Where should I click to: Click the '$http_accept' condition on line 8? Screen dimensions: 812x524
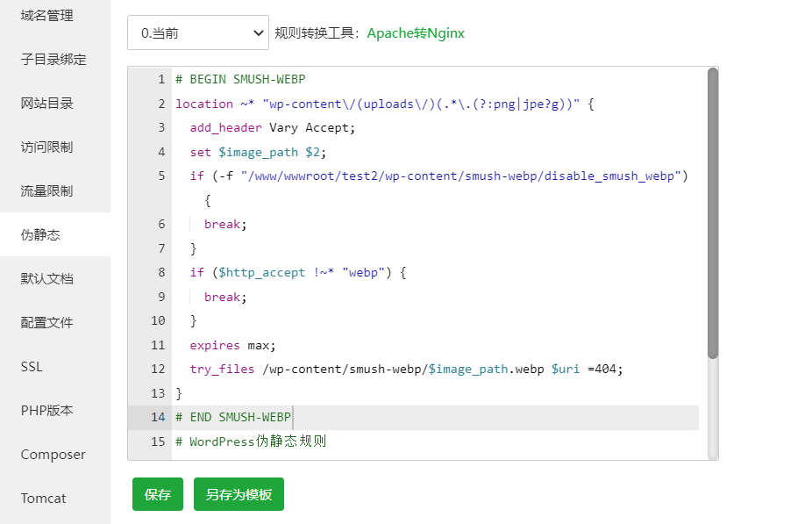coord(261,273)
